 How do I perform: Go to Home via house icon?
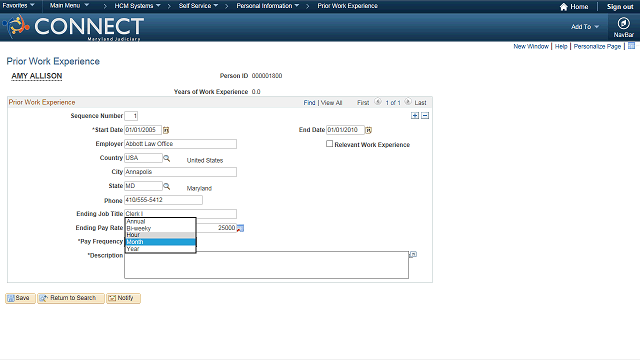[564, 7]
